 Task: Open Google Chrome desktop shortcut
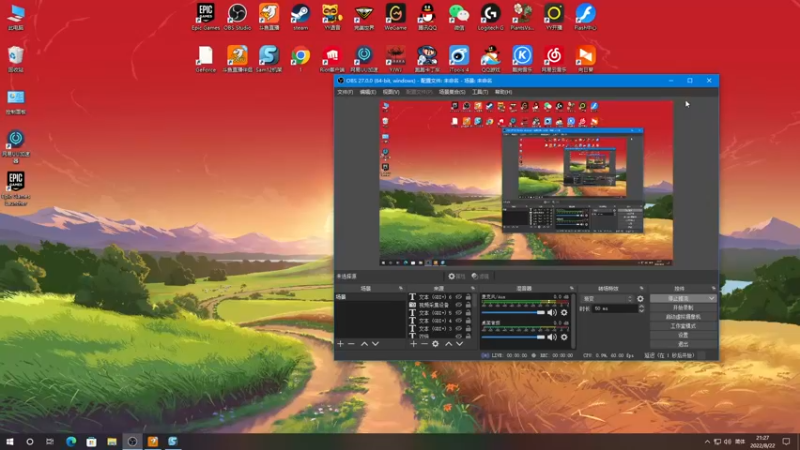pyautogui.click(x=301, y=59)
